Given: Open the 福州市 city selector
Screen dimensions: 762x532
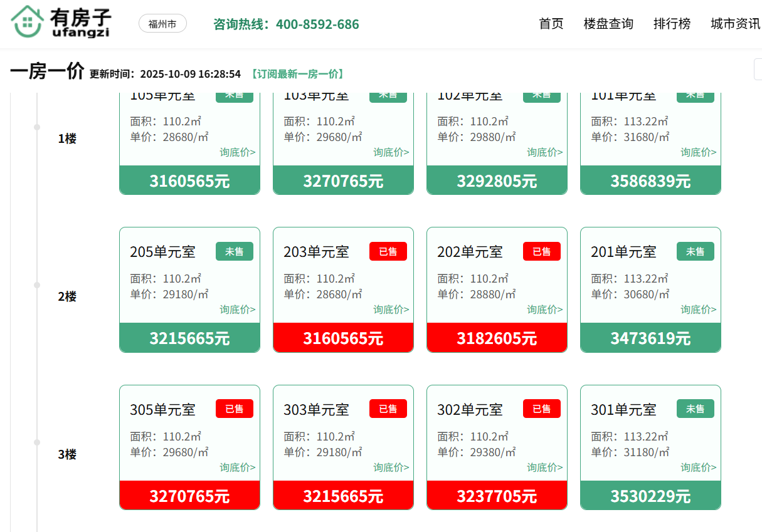Looking at the screenshot, I should coord(162,24).
